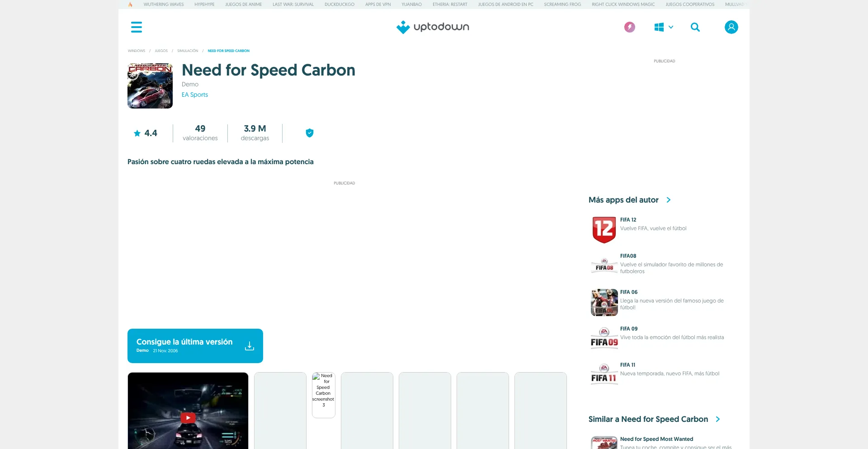Open Need for Speed Carbon screenshot 3
This screenshot has width=868, height=449.
pyautogui.click(x=324, y=395)
